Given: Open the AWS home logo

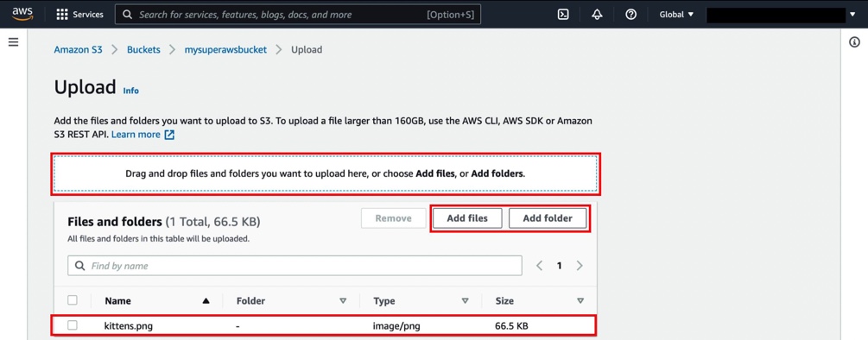Looking at the screenshot, I should 22,14.
